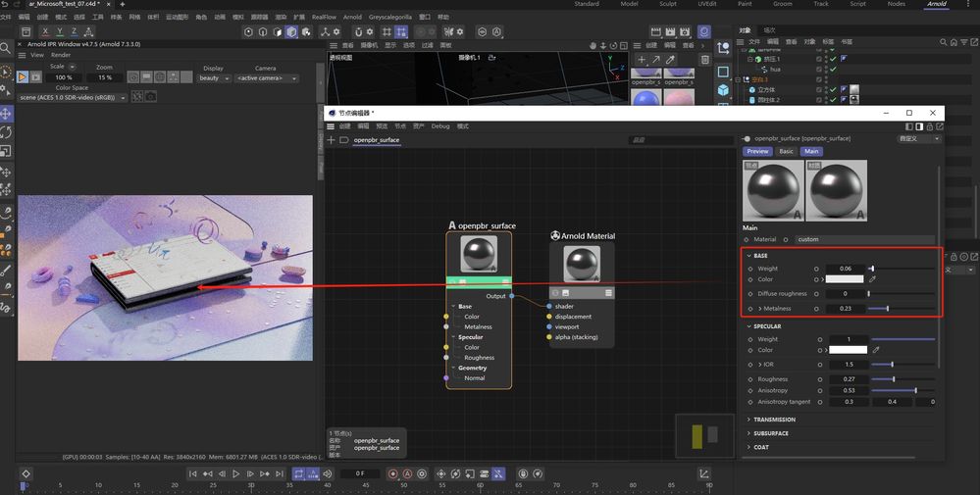Start the Arnold IPR render play button
The height and width of the screenshot is (495, 980).
(23, 76)
